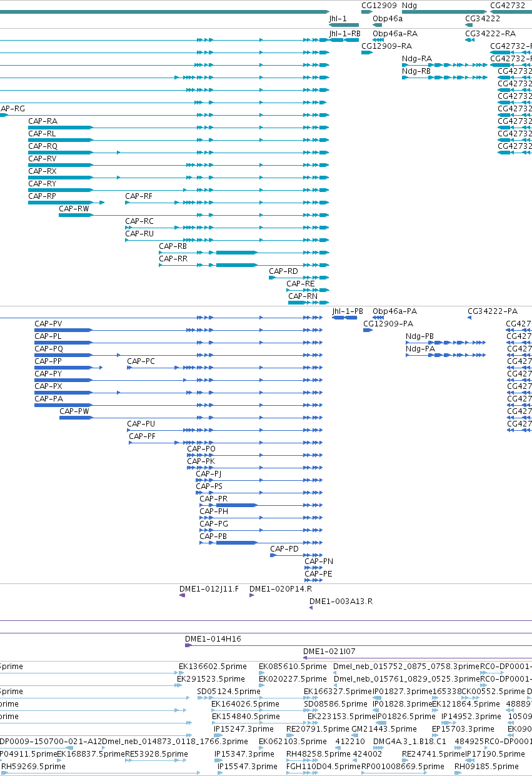Click the CG34222 gene label
The width and height of the screenshot is (532, 776).
483,19
